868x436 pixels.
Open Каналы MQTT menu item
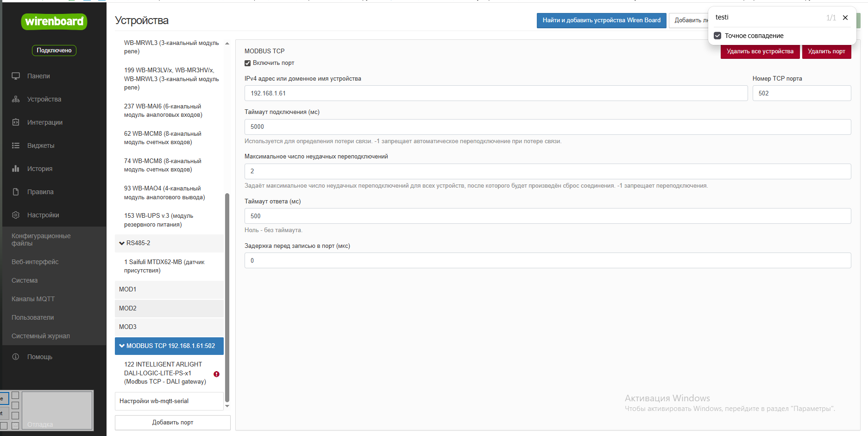tap(33, 299)
